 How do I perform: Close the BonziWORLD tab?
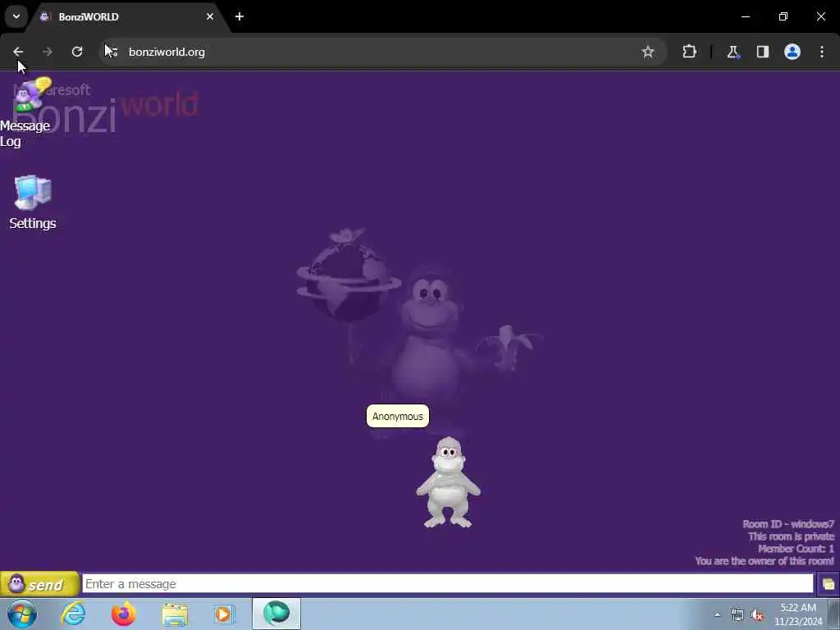click(210, 16)
